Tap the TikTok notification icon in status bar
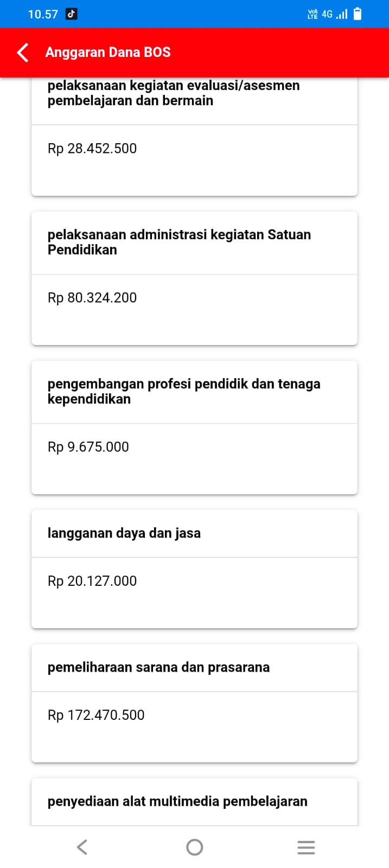Image resolution: width=389 pixels, height=868 pixels. coord(71,14)
